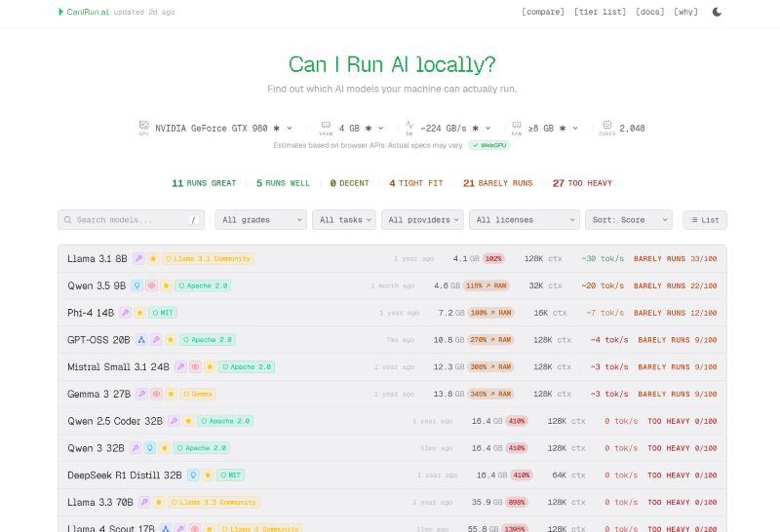Click the CPU cores icon

606,125
